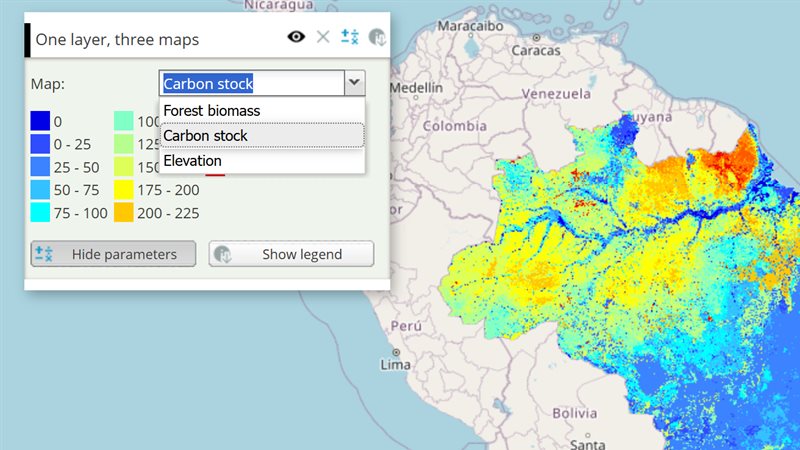Screen dimensions: 800x450
Task: Click legend icon in layer header
Action: pyautogui.click(x=377, y=37)
